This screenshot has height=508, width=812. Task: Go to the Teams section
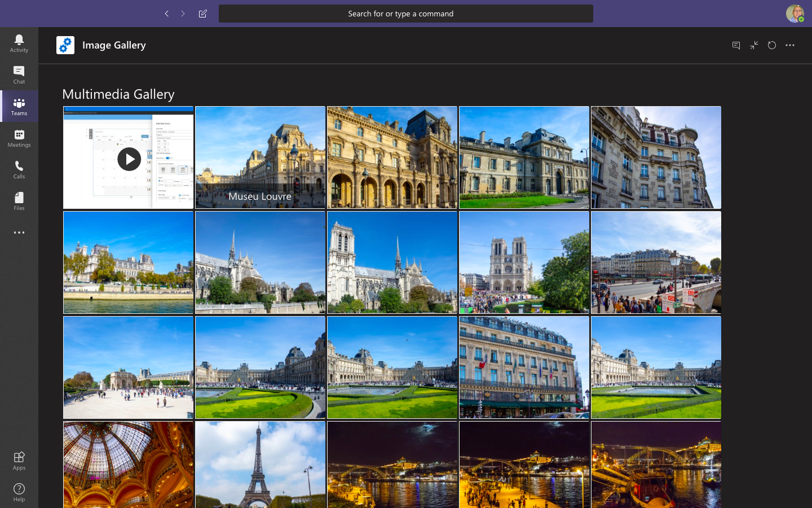point(19,106)
